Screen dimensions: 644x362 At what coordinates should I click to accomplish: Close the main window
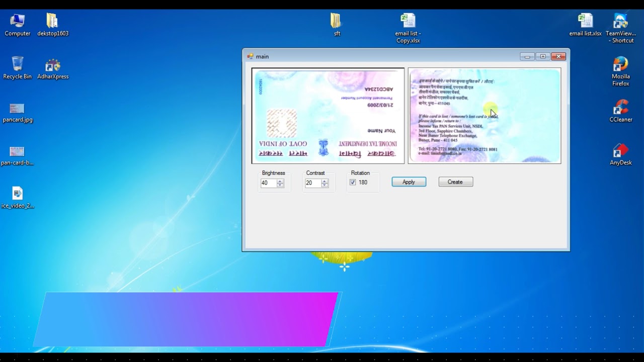[558, 56]
